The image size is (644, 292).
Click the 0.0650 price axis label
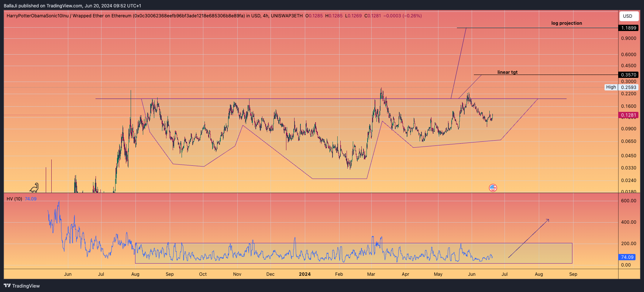tap(628, 141)
